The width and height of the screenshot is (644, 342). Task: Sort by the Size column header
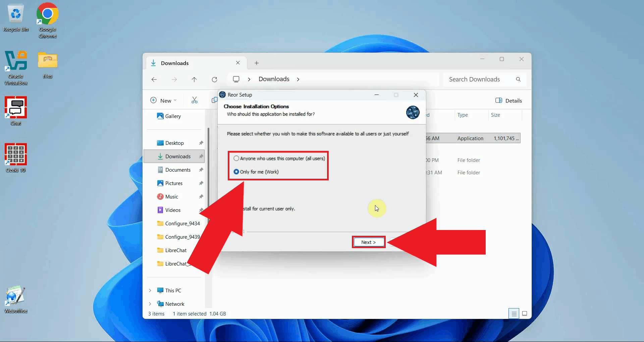[x=495, y=115]
